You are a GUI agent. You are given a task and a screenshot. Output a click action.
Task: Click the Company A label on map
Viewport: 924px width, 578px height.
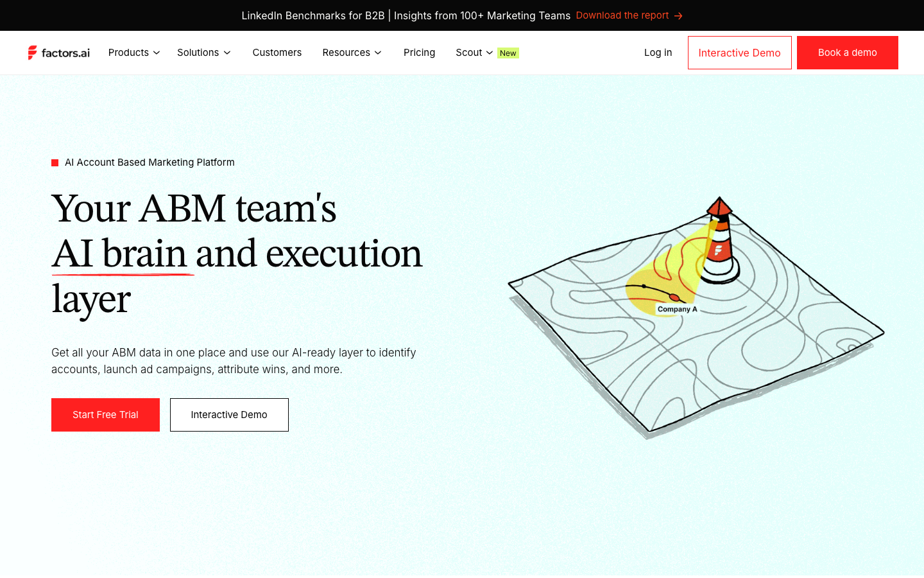tap(677, 309)
